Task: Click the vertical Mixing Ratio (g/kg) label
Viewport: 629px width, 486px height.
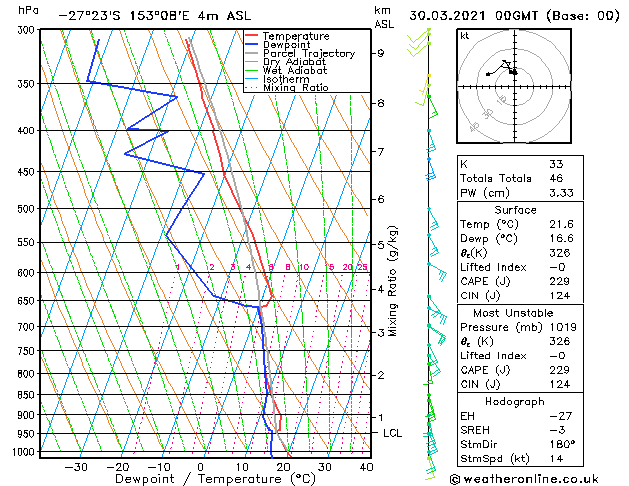Action: point(392,281)
